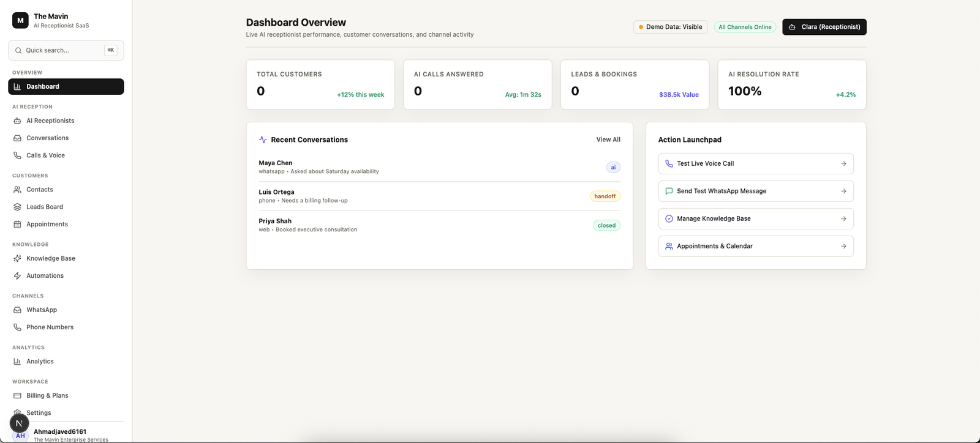This screenshot has width=980, height=443.
Task: Click the handoff tag on Luis Ortega
Action: [605, 196]
